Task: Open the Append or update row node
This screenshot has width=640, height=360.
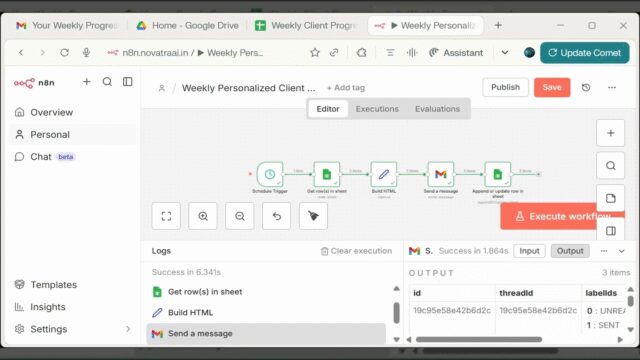Action: (x=498, y=174)
